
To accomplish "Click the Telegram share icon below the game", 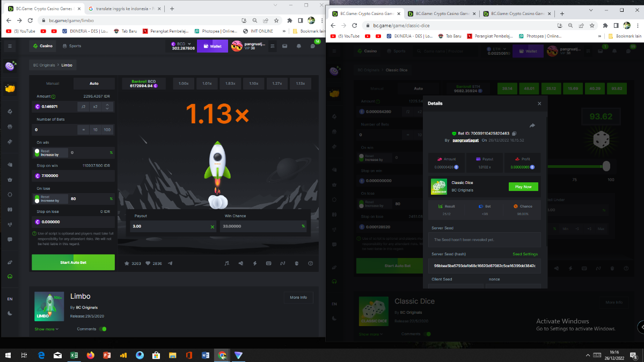I will [171, 263].
